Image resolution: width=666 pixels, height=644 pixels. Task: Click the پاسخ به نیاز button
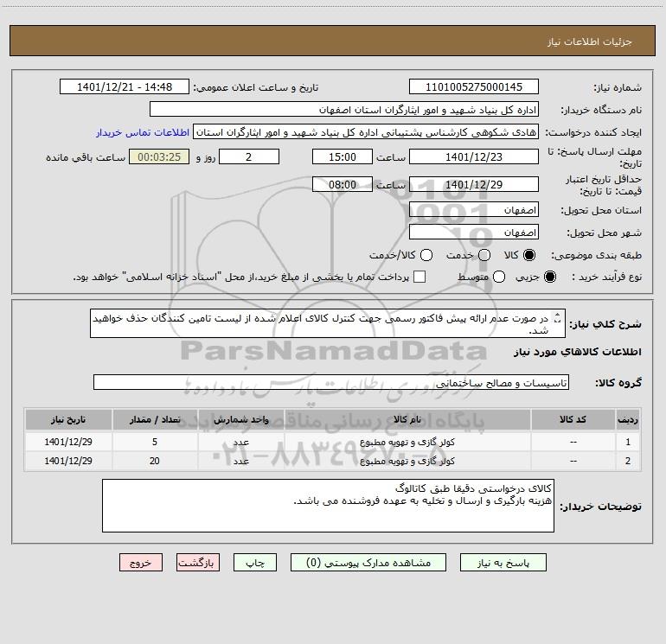(x=503, y=563)
